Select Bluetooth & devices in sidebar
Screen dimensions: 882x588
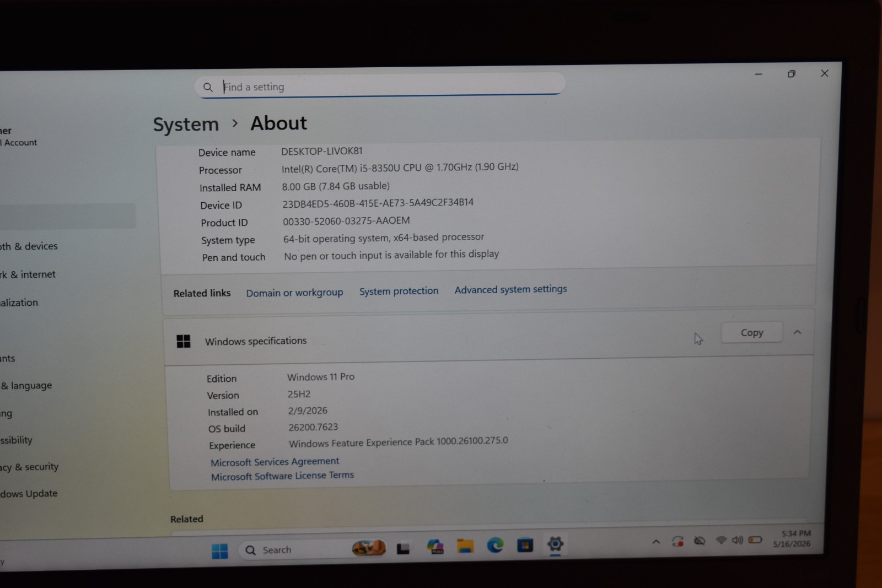[x=29, y=246]
